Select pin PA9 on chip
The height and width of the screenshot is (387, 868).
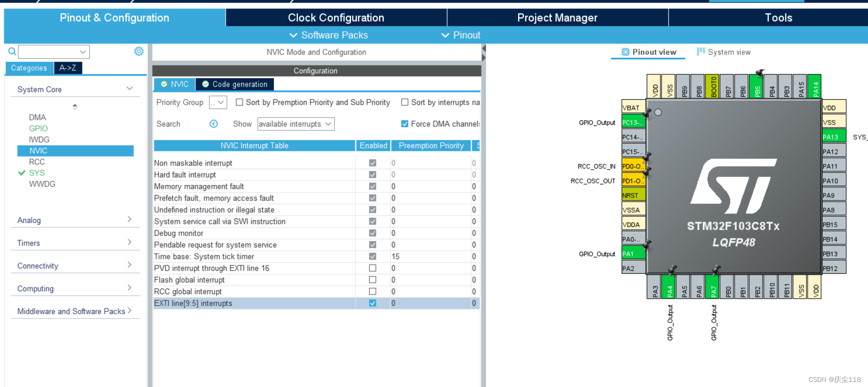coord(834,195)
